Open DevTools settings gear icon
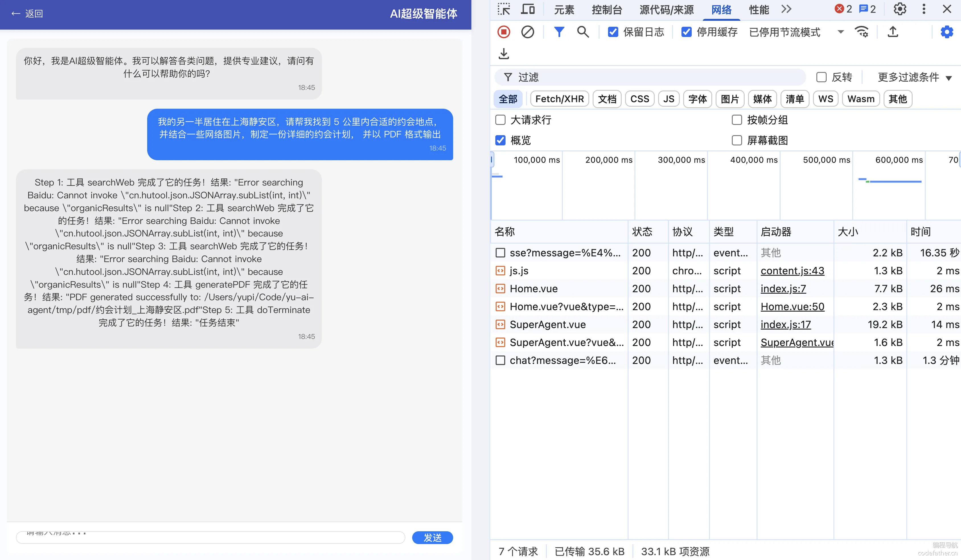The image size is (961, 560). (x=900, y=9)
